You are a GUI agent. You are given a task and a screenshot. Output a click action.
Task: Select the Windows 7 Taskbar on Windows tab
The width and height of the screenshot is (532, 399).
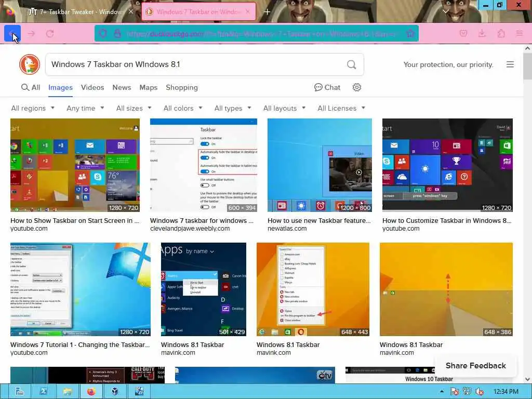[198, 12]
